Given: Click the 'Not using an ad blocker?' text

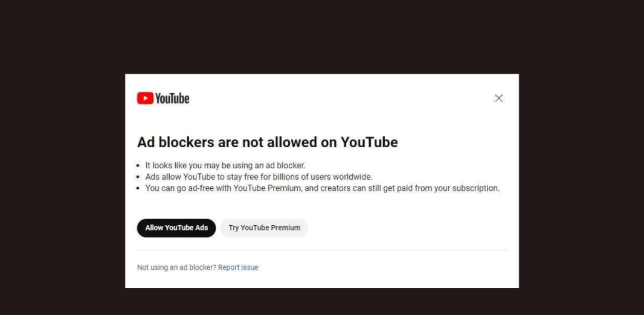Looking at the screenshot, I should point(176,267).
